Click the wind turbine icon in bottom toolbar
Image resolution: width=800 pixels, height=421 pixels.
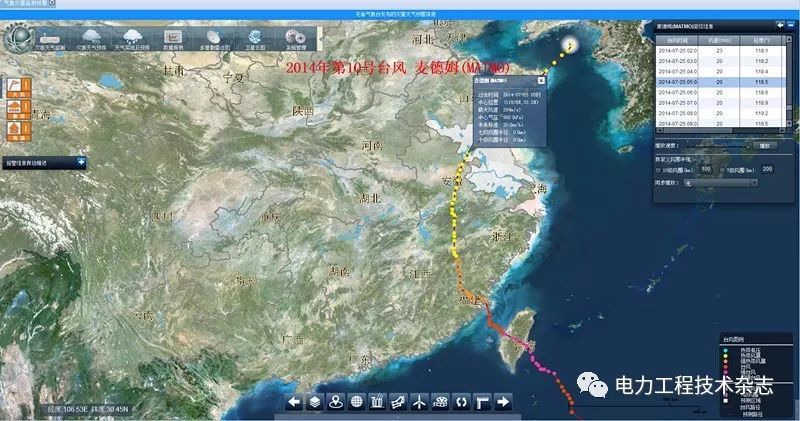[419, 402]
